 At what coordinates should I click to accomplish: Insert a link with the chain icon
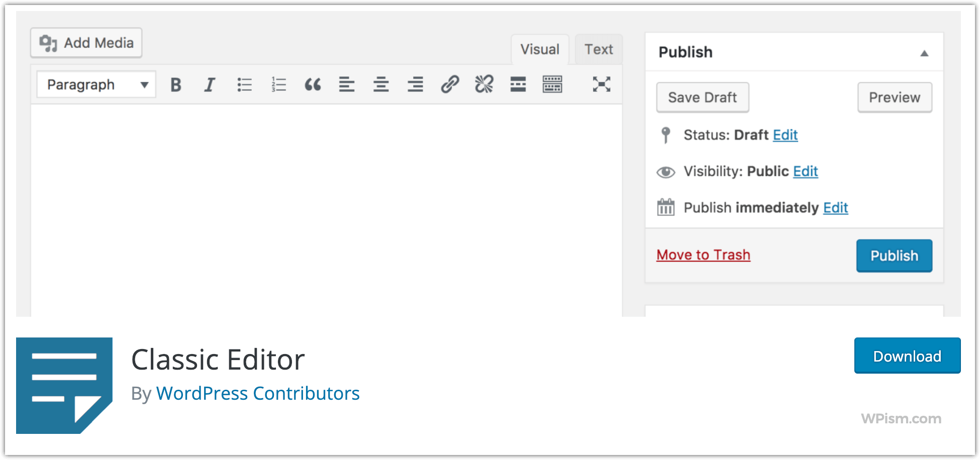[x=450, y=84]
